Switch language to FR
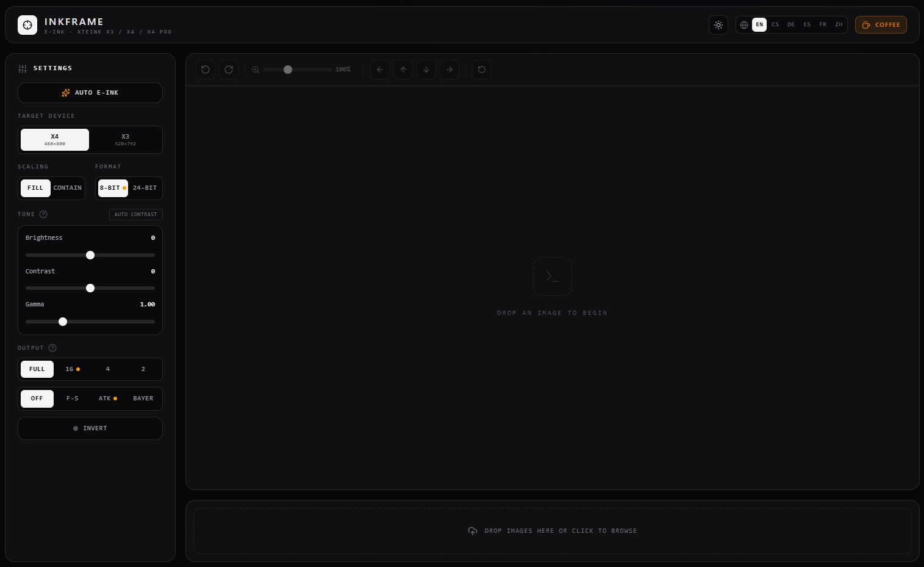The width and height of the screenshot is (924, 567). [823, 25]
